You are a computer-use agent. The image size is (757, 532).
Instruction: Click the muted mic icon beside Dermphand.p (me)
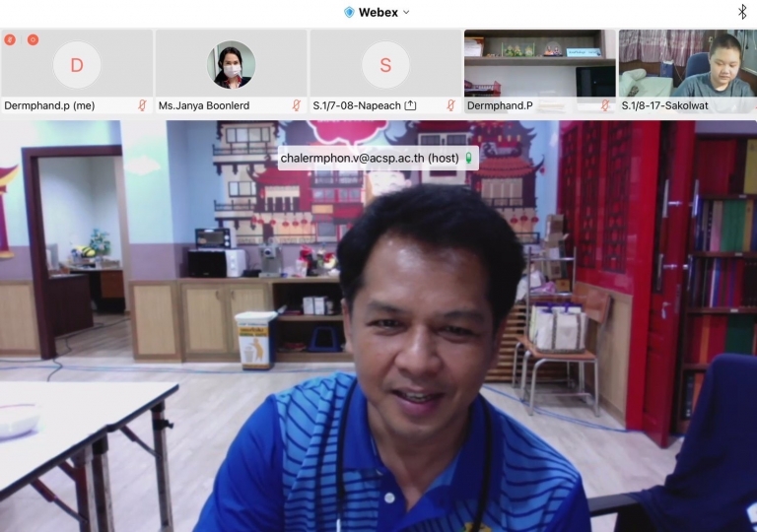142,105
